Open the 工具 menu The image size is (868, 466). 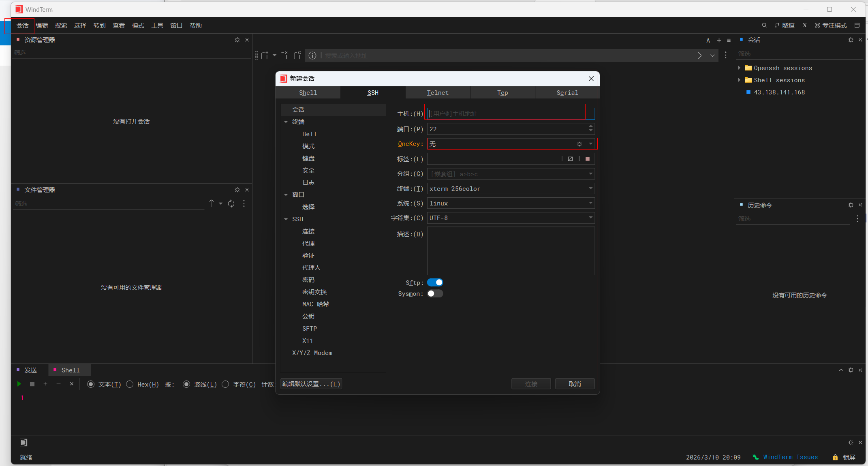(x=157, y=25)
